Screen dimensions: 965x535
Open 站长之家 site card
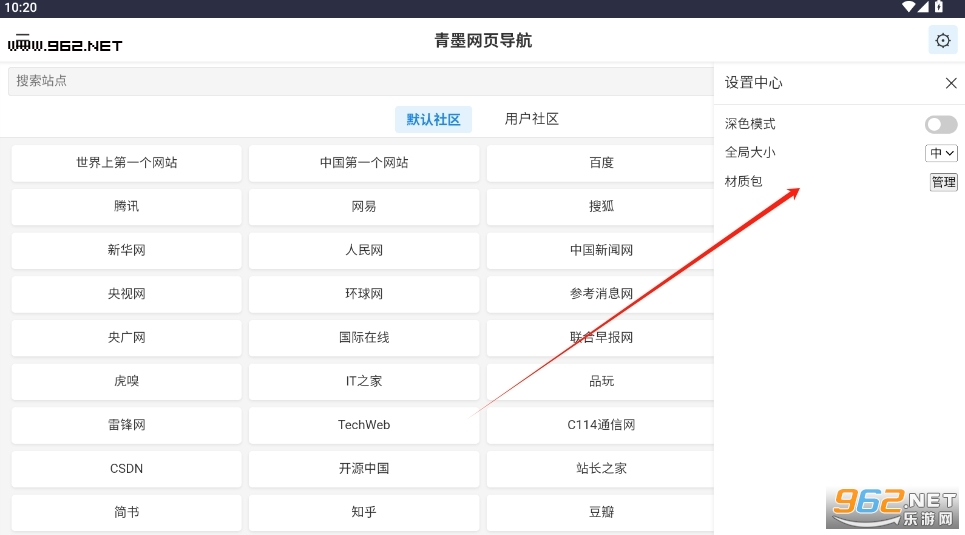pos(601,469)
